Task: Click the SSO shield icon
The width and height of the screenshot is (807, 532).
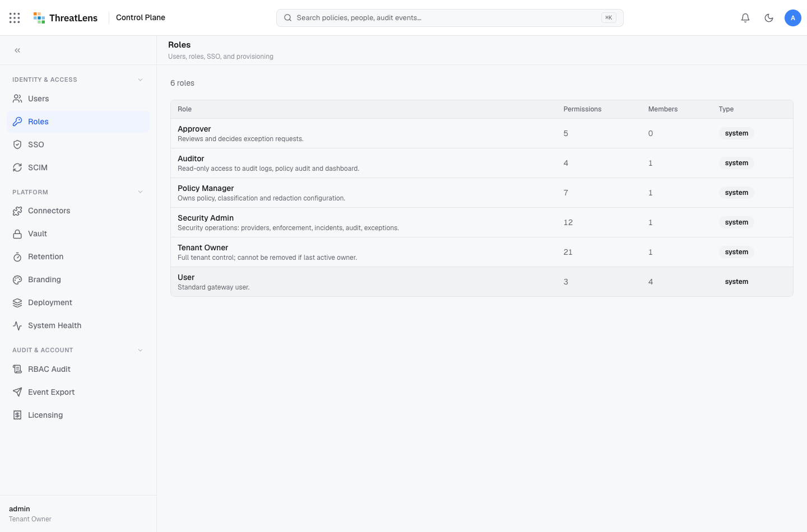Action: click(x=17, y=144)
